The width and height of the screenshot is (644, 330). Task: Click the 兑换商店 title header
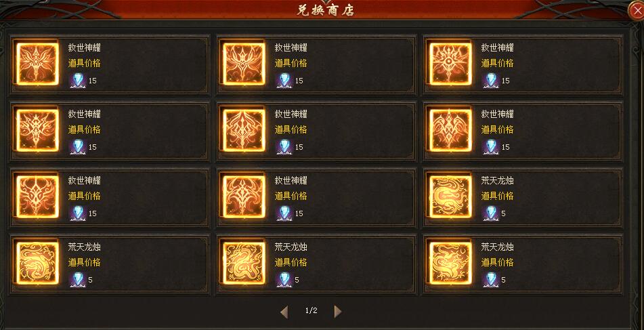click(x=325, y=10)
